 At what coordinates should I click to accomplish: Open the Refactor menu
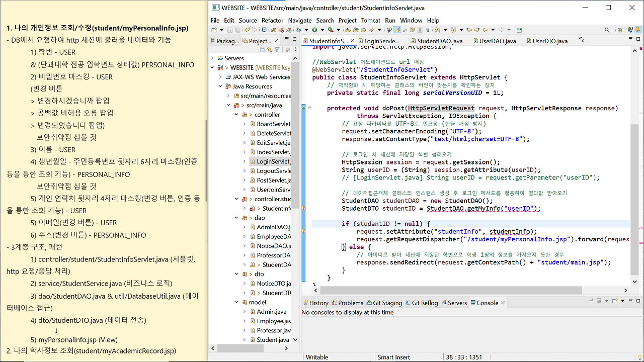point(272,20)
